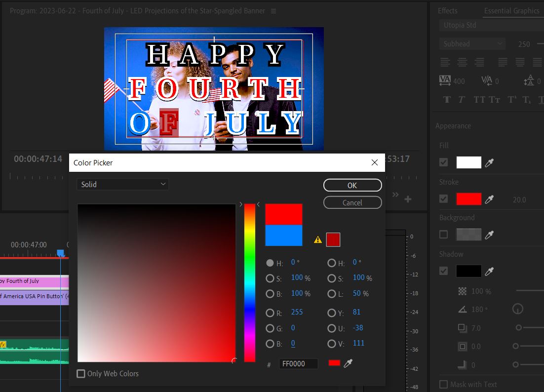544x392 pixels.
Task: Open the Program panel menu icon
Action: pyautogui.click(x=273, y=11)
